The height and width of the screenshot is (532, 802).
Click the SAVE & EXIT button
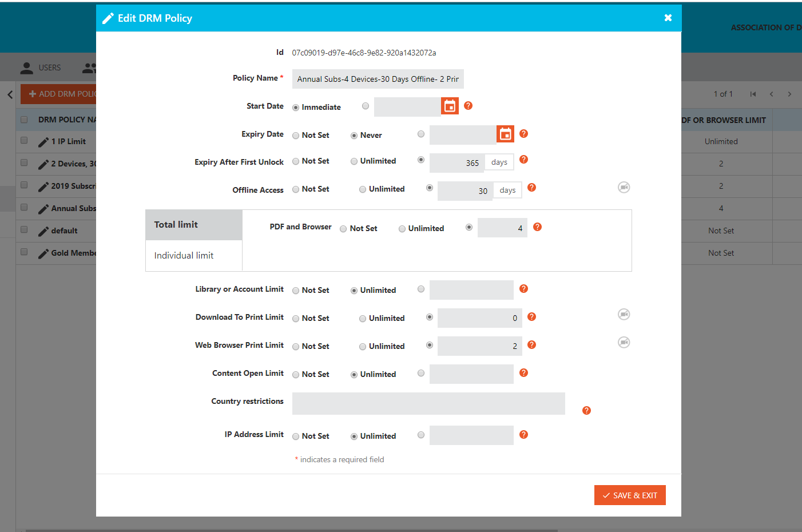(630, 495)
